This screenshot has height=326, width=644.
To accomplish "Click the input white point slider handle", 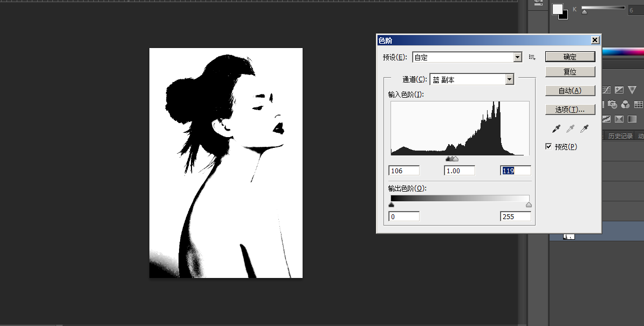I will (x=455, y=159).
